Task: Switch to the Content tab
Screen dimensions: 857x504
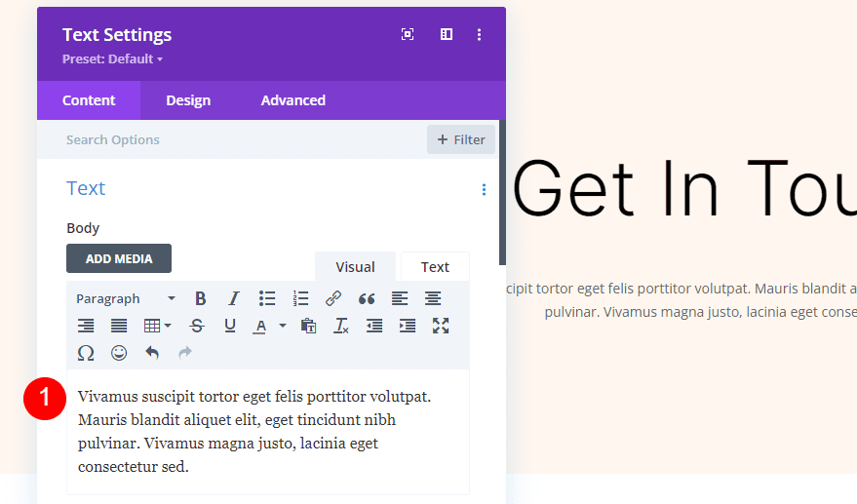Action: [x=89, y=100]
